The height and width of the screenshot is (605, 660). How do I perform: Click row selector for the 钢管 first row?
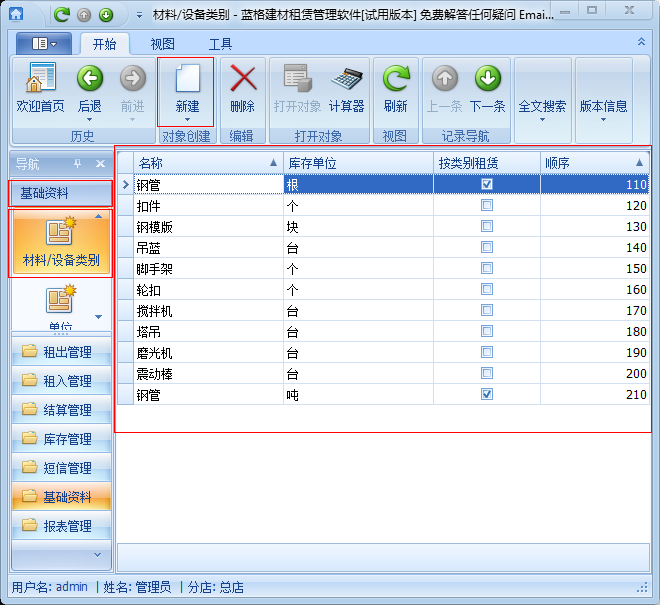click(x=125, y=184)
